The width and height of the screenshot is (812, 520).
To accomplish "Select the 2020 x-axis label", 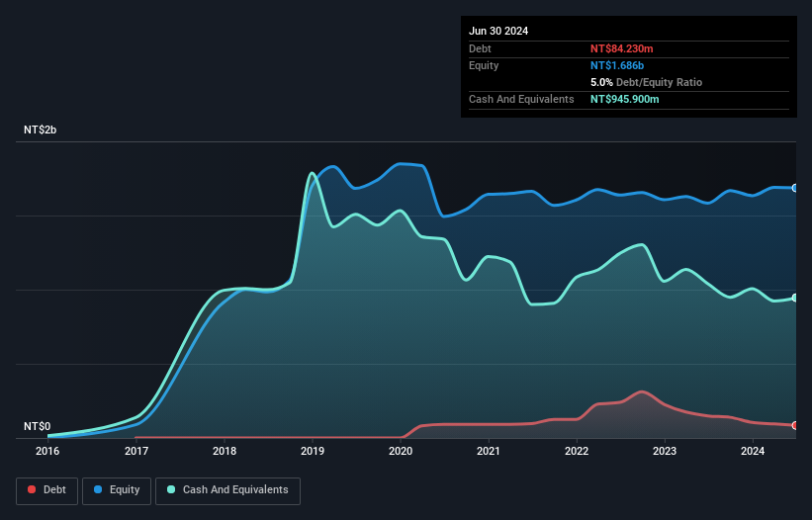I will pyautogui.click(x=401, y=451).
